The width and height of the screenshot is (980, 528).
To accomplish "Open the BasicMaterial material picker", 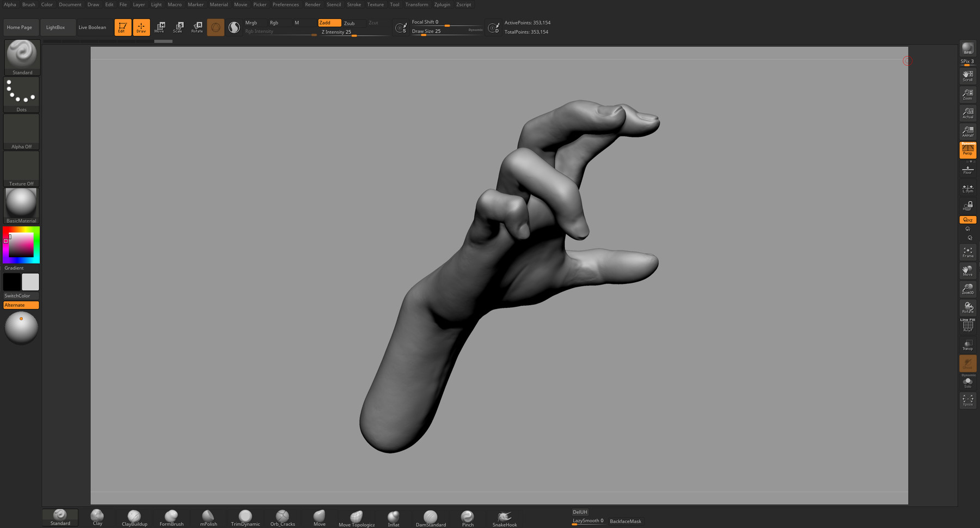I will (x=21, y=205).
